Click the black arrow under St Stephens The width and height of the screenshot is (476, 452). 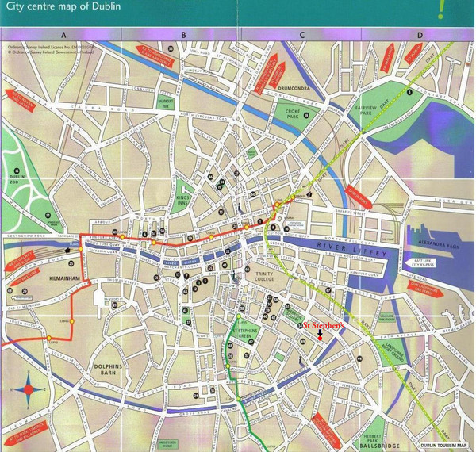click(x=319, y=335)
